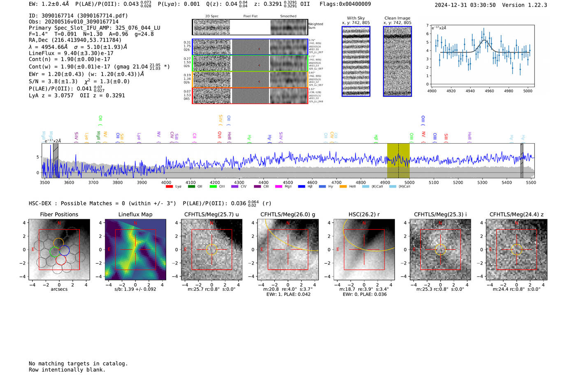The height and width of the screenshot is (392, 576).
Task: Open the CFHTLS/Meg(25.7) u image
Action: (211, 249)
